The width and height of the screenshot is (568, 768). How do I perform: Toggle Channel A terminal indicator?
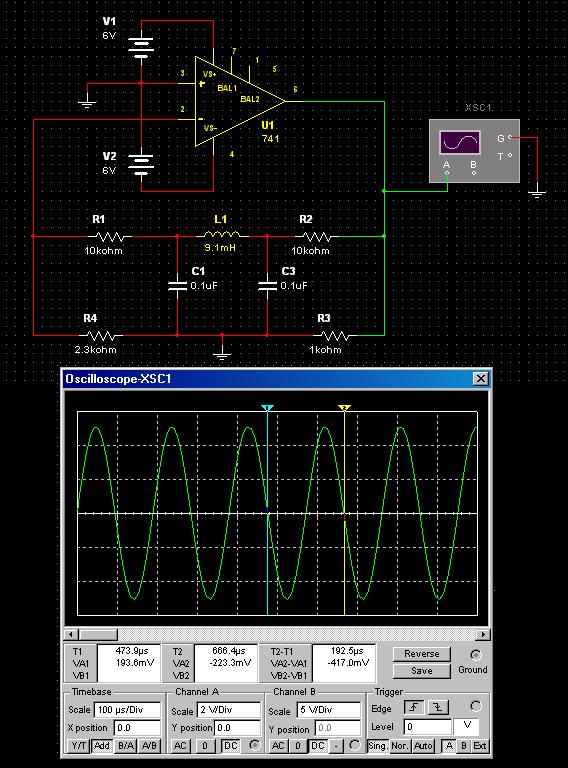tap(254, 745)
